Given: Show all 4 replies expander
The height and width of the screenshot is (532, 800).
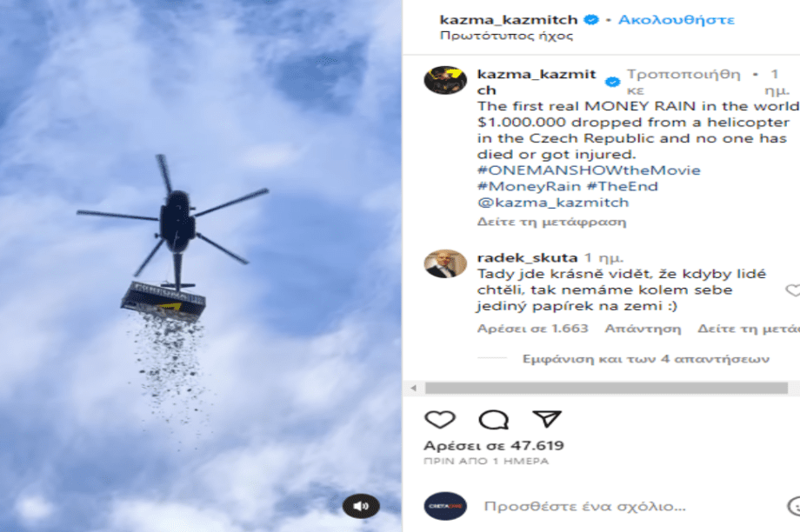Looking at the screenshot, I should pos(646,358).
